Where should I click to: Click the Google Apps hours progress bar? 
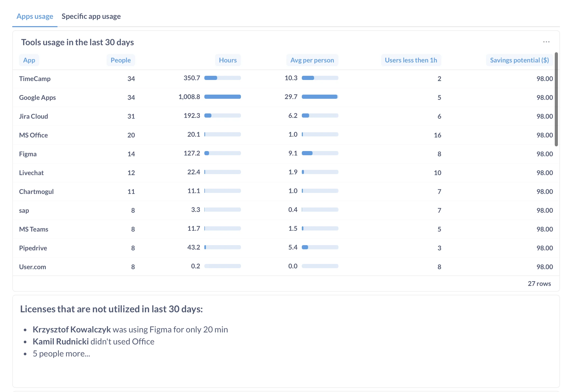223,97
